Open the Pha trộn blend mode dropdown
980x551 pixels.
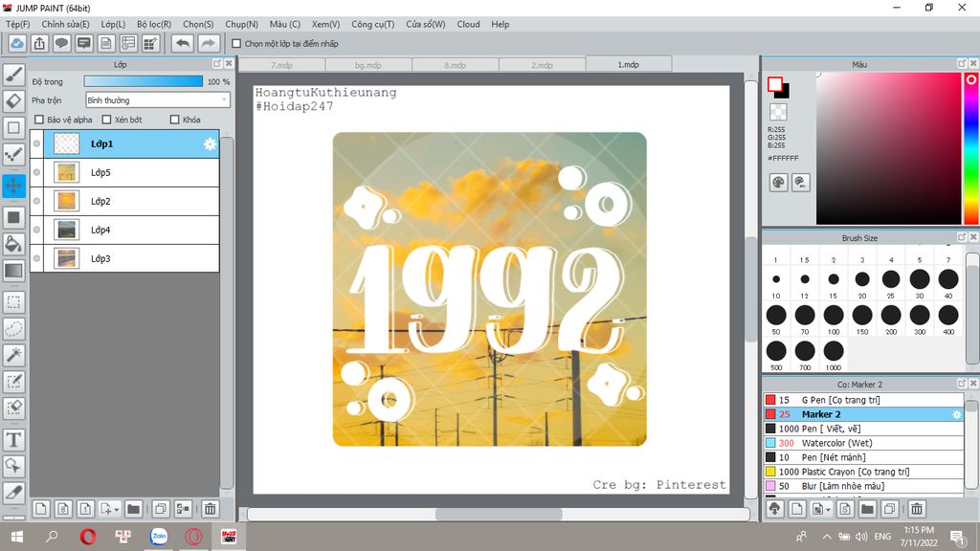(158, 99)
